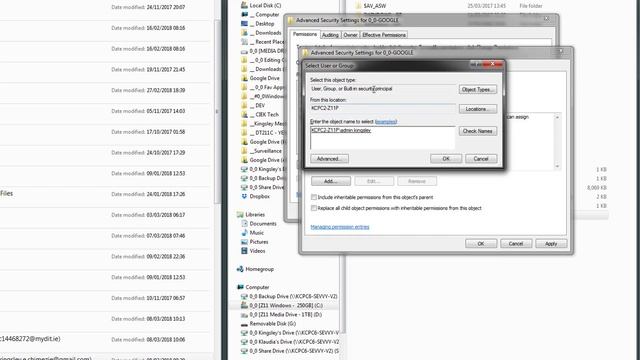
Task: Open the 0,0 Fav Apps folder
Action: [x=262, y=87]
